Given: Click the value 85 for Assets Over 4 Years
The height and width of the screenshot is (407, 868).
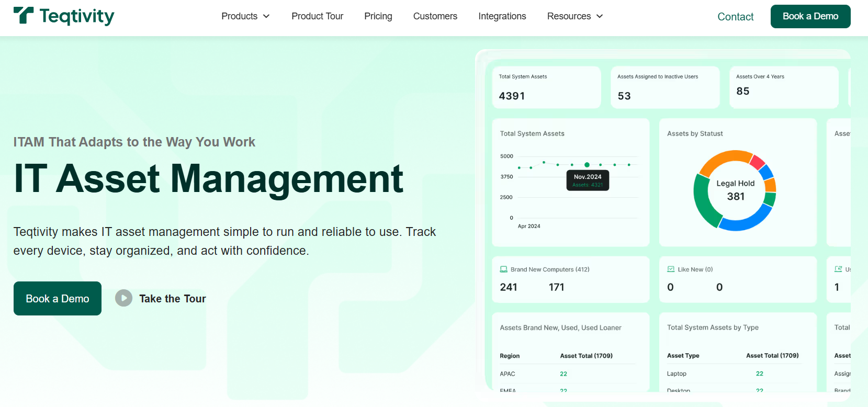Looking at the screenshot, I should point(743,91).
